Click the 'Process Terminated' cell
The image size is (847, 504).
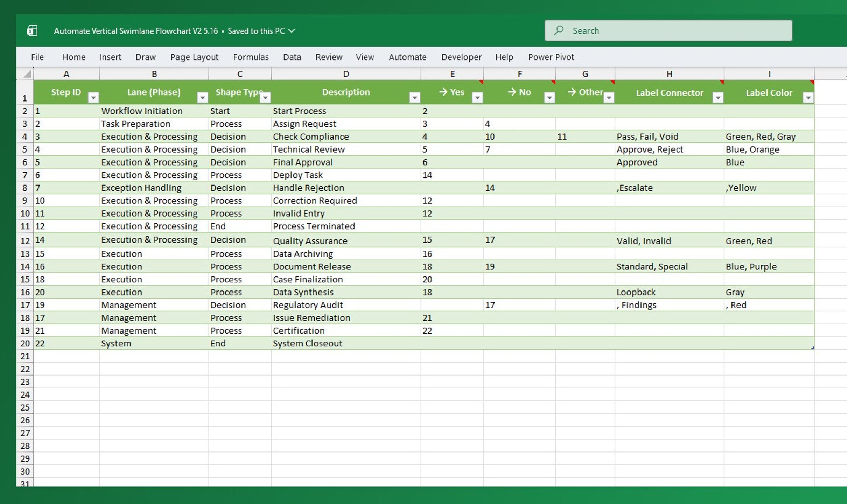point(346,226)
